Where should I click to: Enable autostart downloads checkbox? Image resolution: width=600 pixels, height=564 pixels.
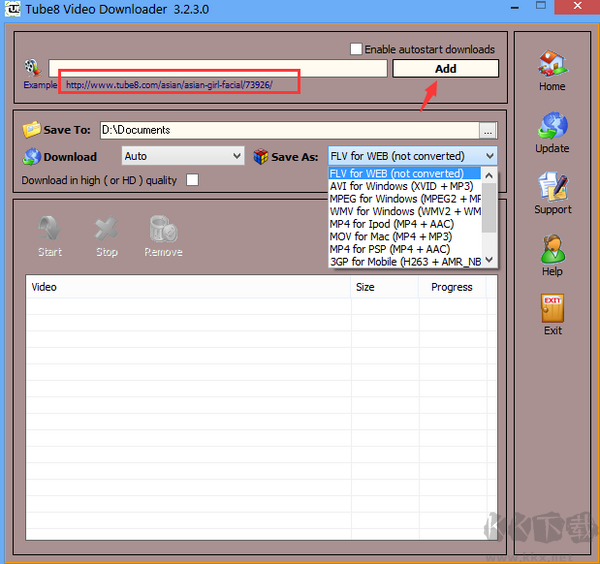(356, 49)
